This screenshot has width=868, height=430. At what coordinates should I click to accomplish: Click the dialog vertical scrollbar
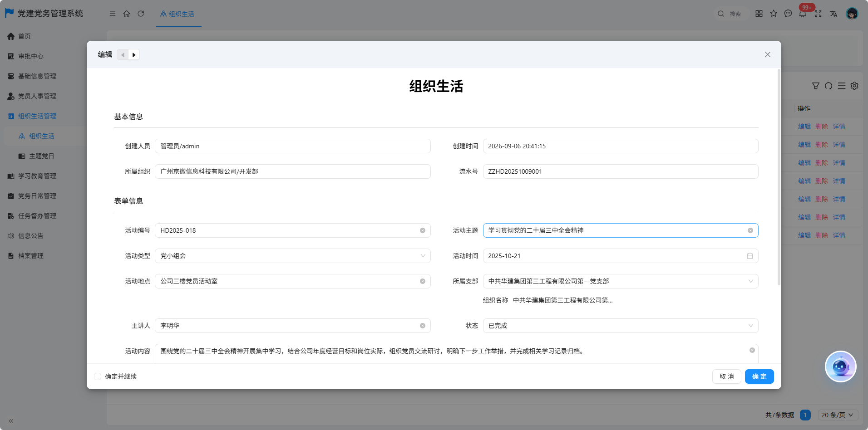click(x=779, y=177)
